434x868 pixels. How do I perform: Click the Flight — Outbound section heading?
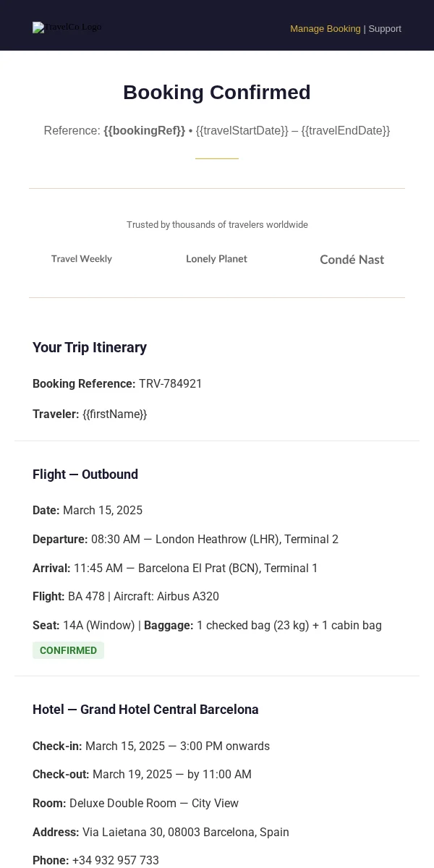point(85,475)
